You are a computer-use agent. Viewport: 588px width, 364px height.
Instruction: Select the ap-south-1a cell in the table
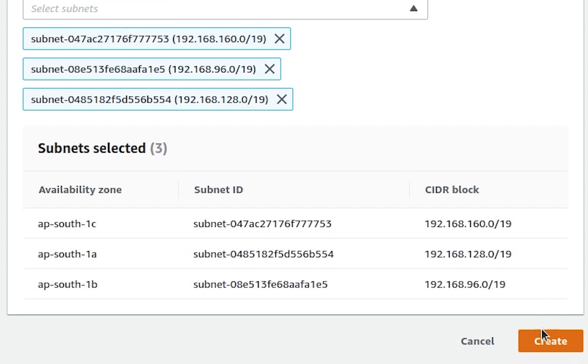(67, 254)
